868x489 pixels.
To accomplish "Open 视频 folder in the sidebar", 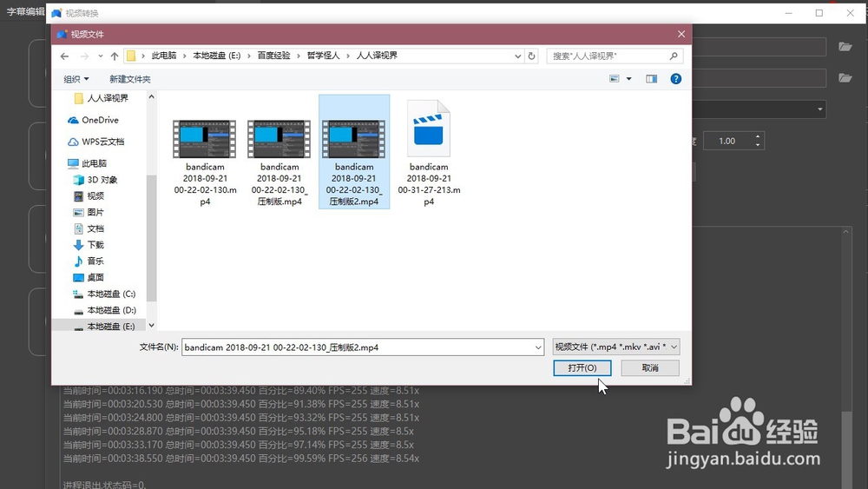I will pyautogui.click(x=89, y=196).
